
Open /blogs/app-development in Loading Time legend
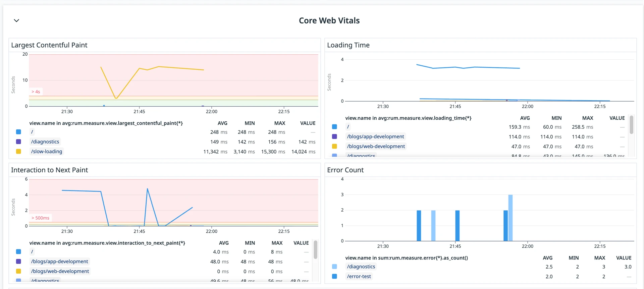pyautogui.click(x=375, y=137)
